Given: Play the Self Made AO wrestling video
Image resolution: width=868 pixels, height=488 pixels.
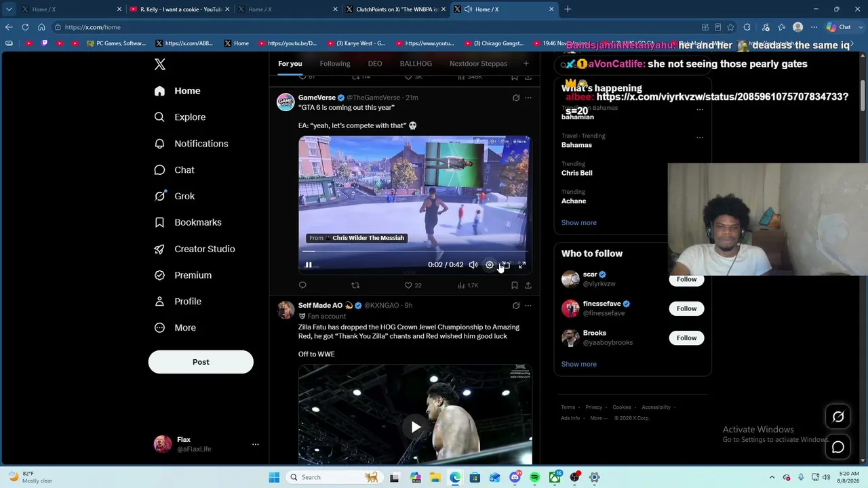Looking at the screenshot, I should click(416, 427).
